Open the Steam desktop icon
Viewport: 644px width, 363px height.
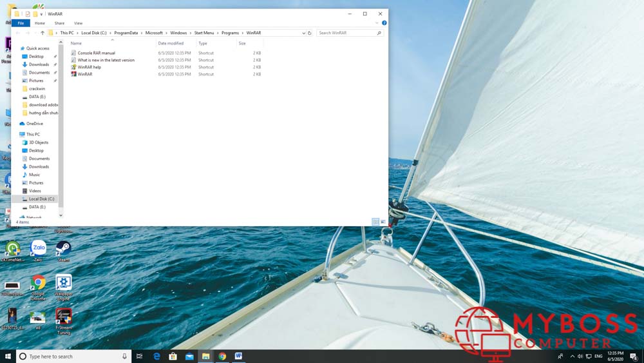coord(63,249)
